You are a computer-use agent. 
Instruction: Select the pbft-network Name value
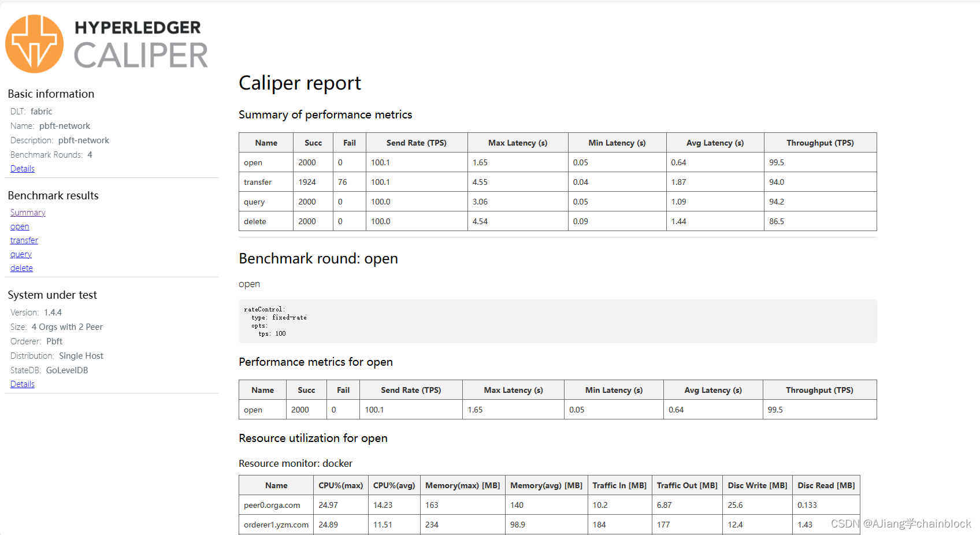click(x=65, y=126)
